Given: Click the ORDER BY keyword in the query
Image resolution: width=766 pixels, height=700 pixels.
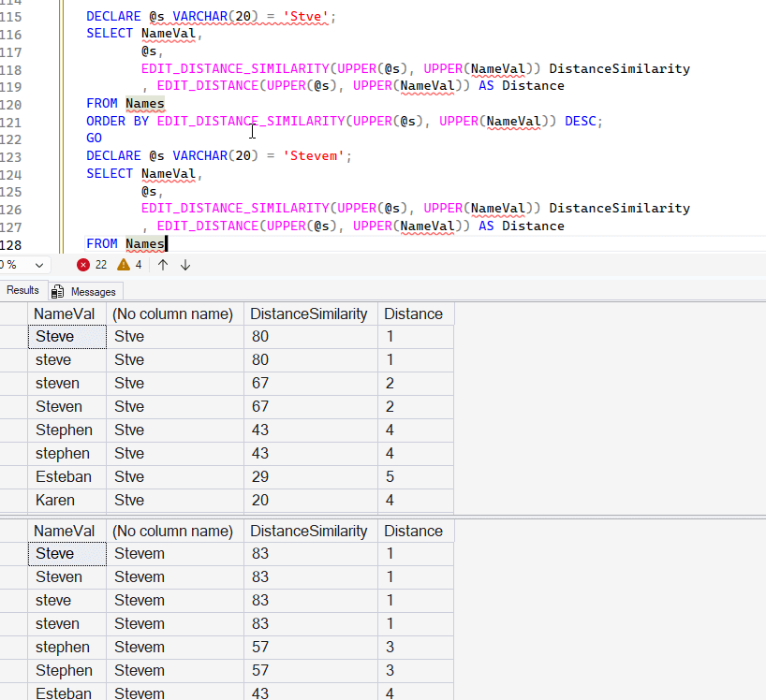Looking at the screenshot, I should coord(117,121).
